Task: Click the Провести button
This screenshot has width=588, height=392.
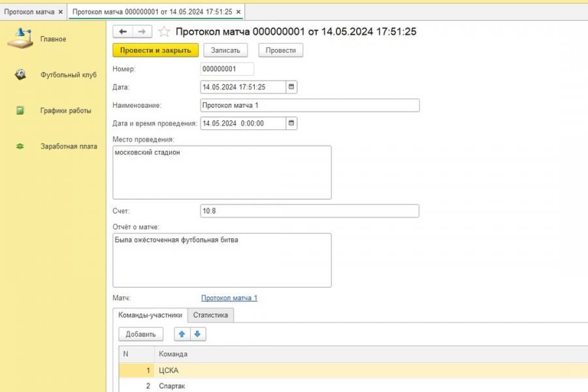Action: [280, 50]
